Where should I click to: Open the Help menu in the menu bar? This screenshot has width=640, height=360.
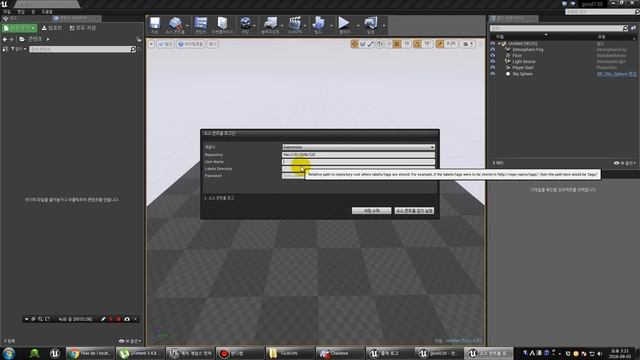[x=47, y=12]
